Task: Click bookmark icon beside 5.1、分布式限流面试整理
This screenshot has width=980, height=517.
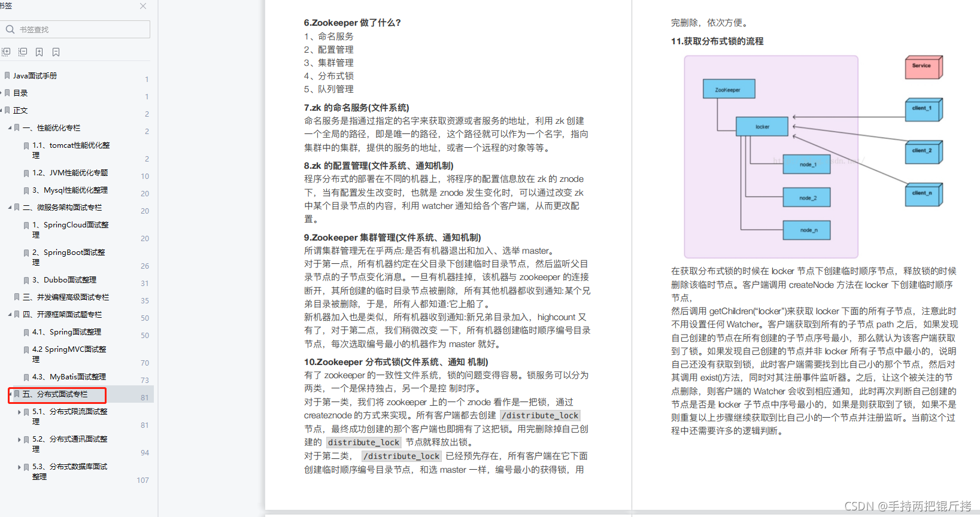Action: [26, 412]
